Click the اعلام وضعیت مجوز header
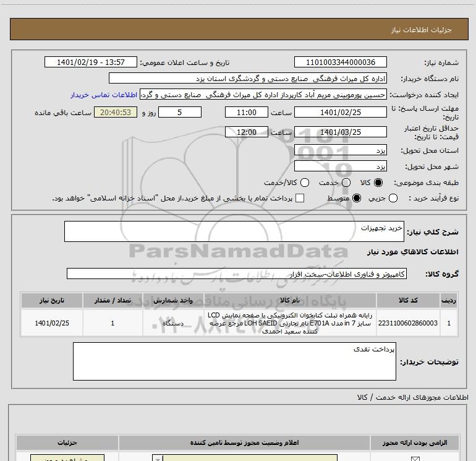Viewport: 476px width, 461px height. [244, 442]
